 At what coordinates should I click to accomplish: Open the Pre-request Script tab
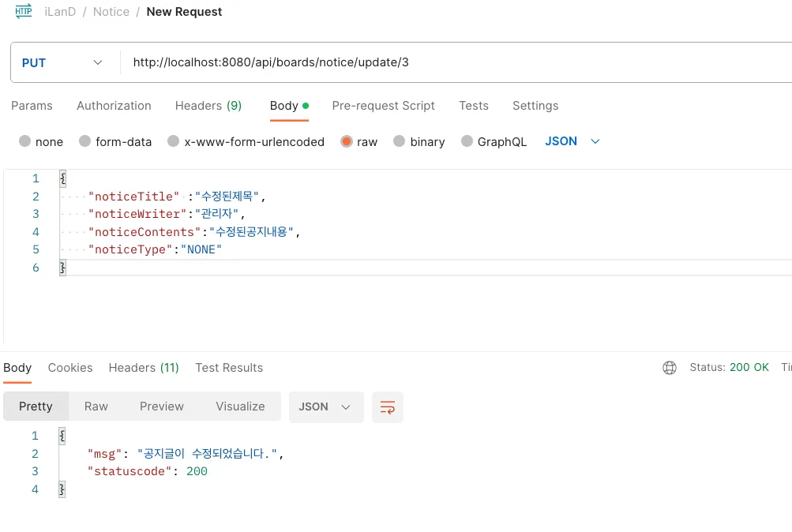tap(383, 106)
